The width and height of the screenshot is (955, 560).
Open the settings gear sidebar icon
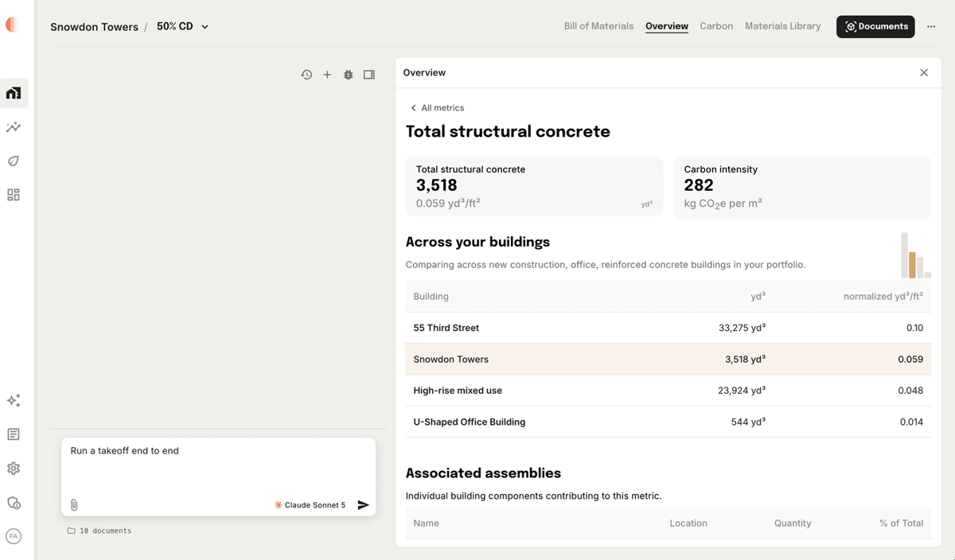[x=14, y=469]
